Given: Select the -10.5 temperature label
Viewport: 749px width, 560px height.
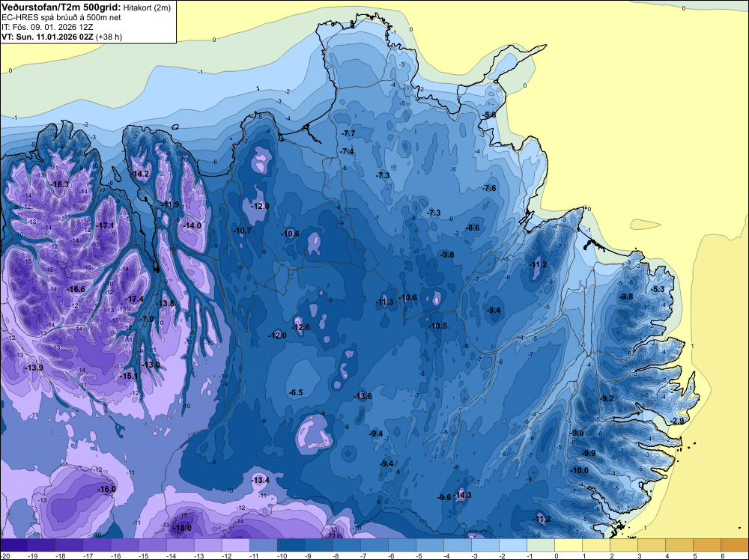Looking at the screenshot, I should click(x=437, y=326).
